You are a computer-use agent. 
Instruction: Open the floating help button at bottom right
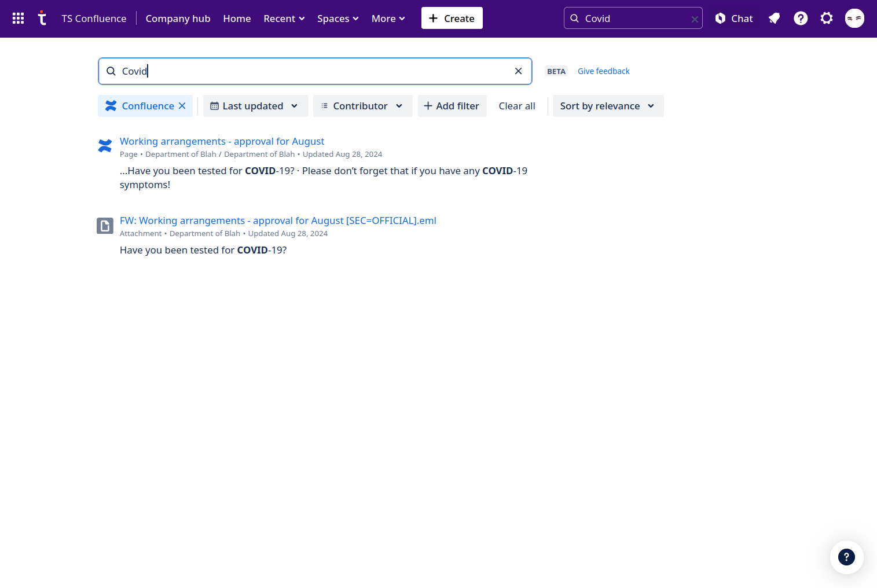pos(846,557)
